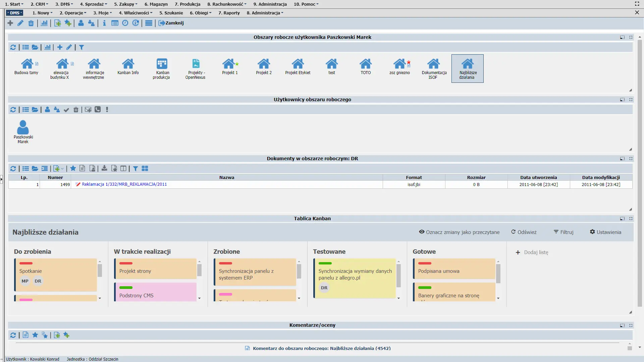Open Reklamacja 1/332/MRB_REKLAMACJA/2011 document link

(x=124, y=184)
